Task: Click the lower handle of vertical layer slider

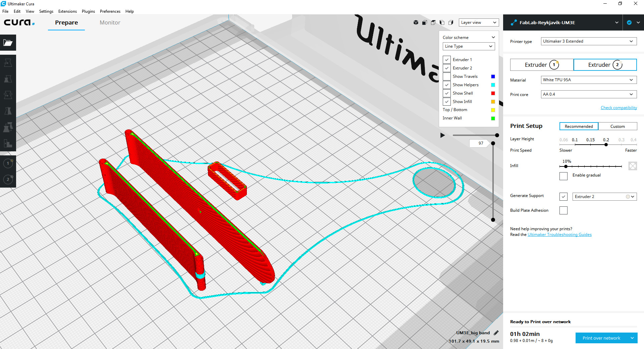Action: pyautogui.click(x=493, y=220)
